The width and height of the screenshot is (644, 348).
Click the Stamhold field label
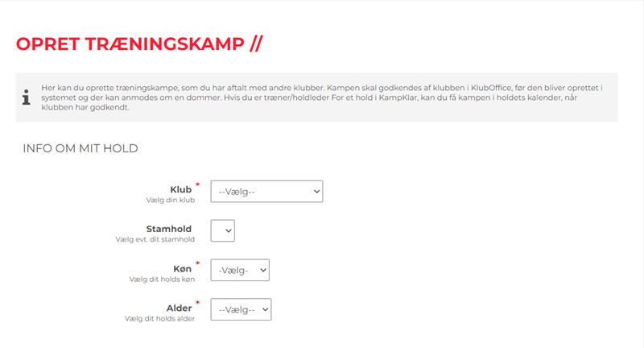tap(169, 229)
